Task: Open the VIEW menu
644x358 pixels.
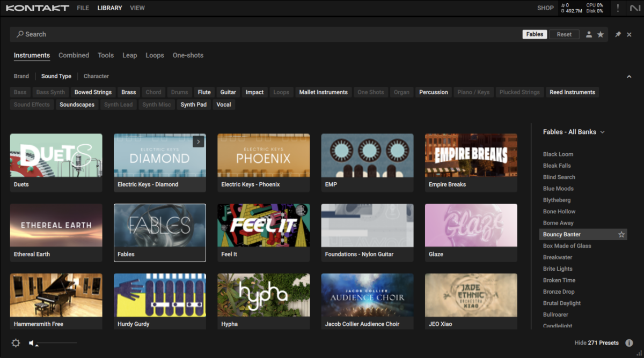Action: click(x=137, y=8)
